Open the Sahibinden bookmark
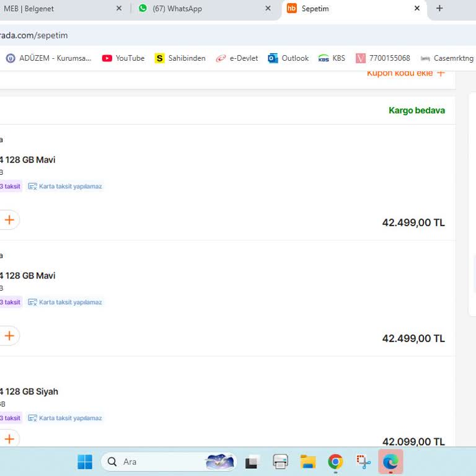 [x=180, y=58]
